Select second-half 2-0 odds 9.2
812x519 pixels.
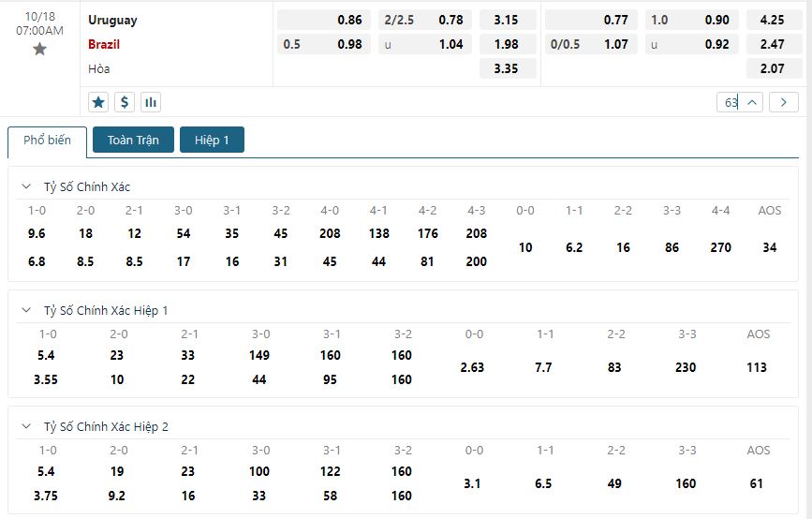click(x=116, y=496)
